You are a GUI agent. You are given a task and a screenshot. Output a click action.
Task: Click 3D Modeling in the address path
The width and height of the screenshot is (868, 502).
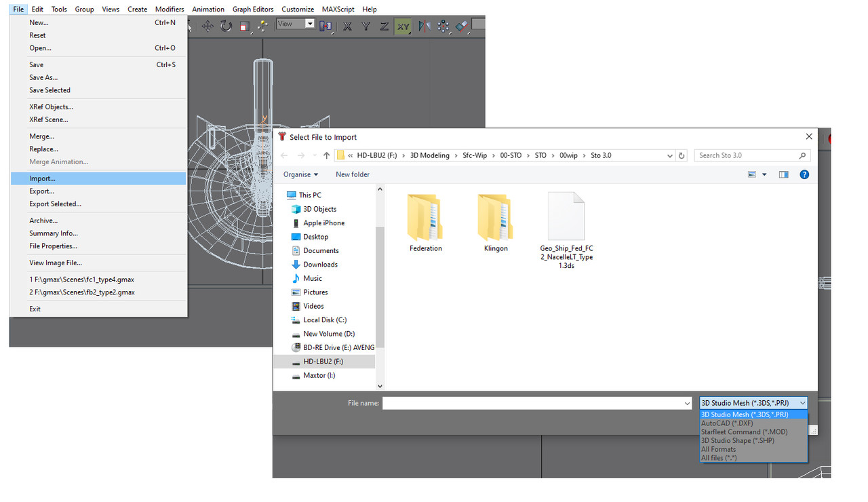click(x=429, y=155)
